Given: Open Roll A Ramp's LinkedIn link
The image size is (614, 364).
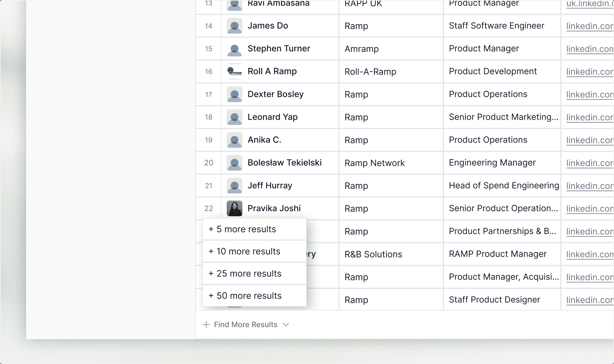Looking at the screenshot, I should coord(590,72).
